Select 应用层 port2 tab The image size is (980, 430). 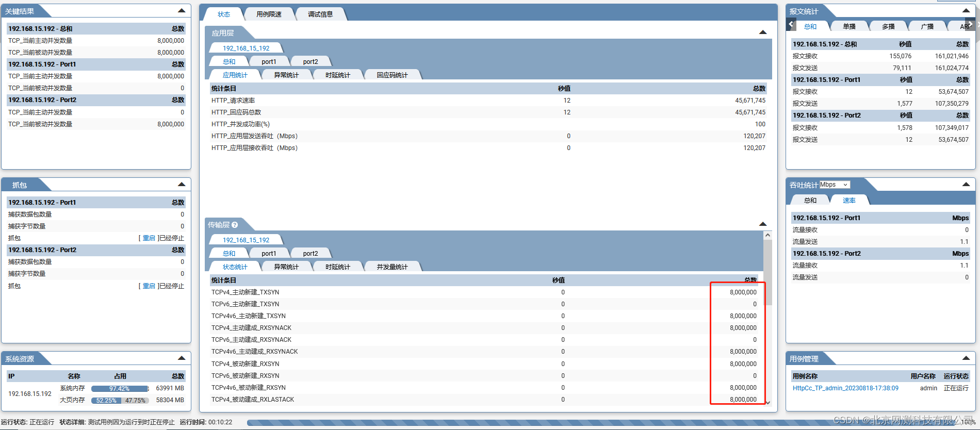311,62
